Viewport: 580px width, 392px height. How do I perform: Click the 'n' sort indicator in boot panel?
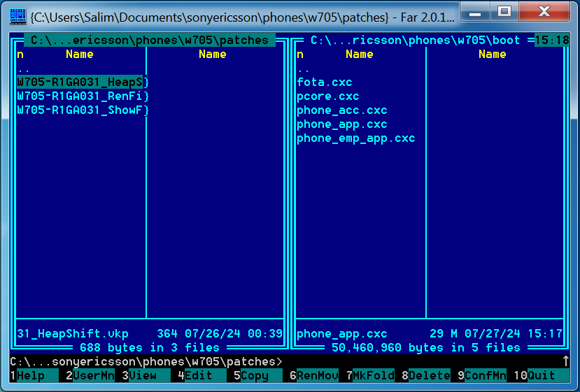300,55
